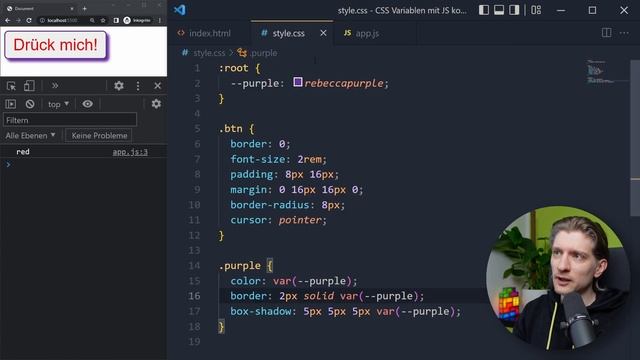
Task: Split the editor to the right
Action: [607, 33]
